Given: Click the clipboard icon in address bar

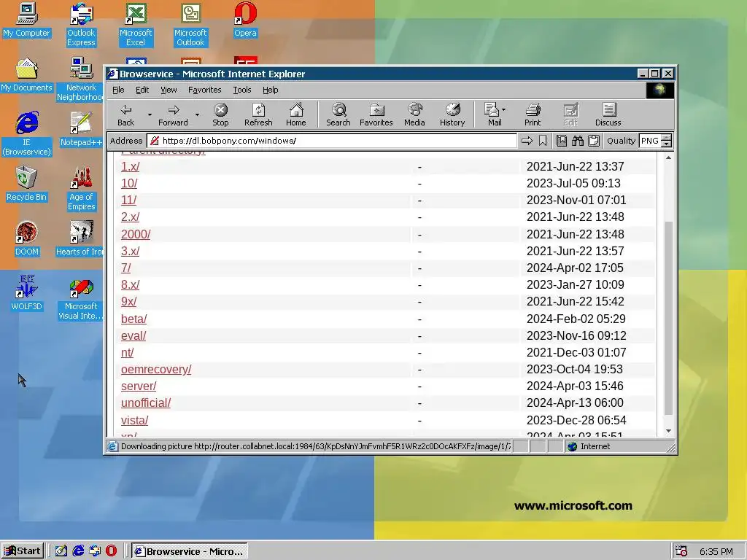Looking at the screenshot, I should 594,141.
